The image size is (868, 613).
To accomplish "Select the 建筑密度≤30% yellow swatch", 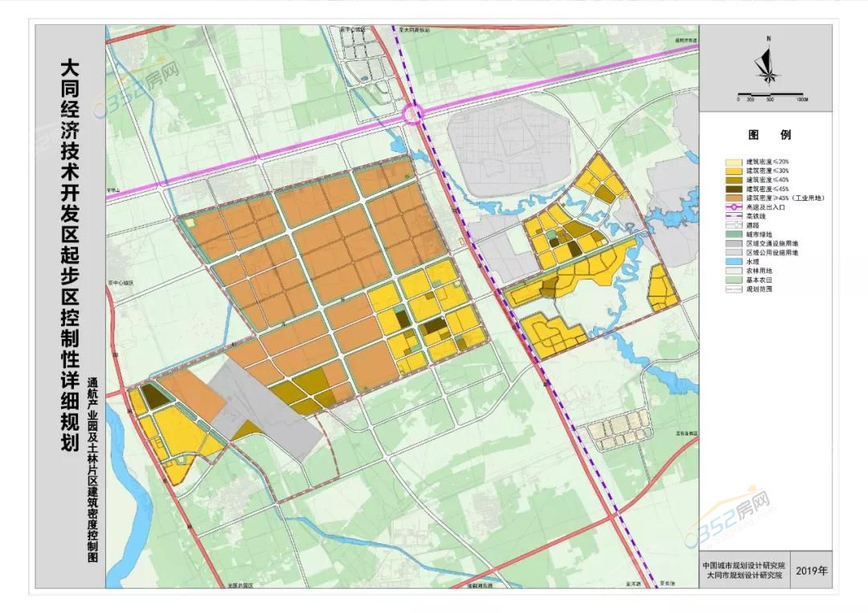I will pyautogui.click(x=735, y=171).
